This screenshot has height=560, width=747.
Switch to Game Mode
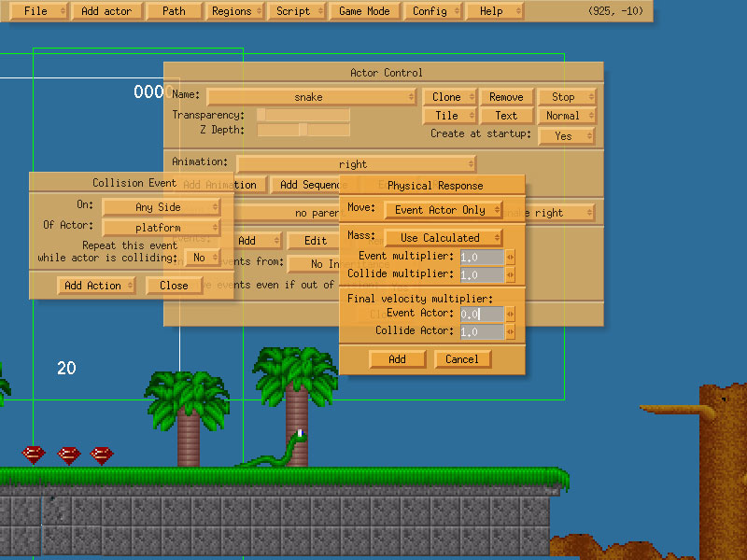[x=364, y=11]
